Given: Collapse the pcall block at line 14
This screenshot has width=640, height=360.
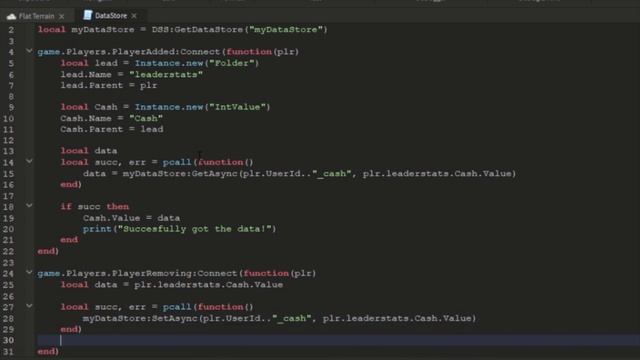Looking at the screenshot, I should click(x=29, y=161).
